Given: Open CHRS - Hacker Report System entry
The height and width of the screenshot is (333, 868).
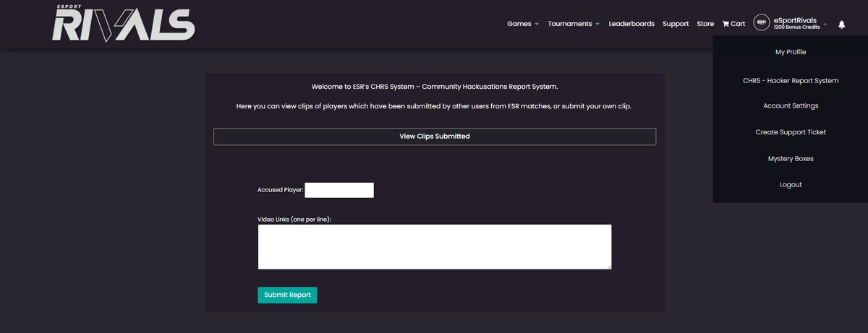Looking at the screenshot, I should tap(791, 81).
